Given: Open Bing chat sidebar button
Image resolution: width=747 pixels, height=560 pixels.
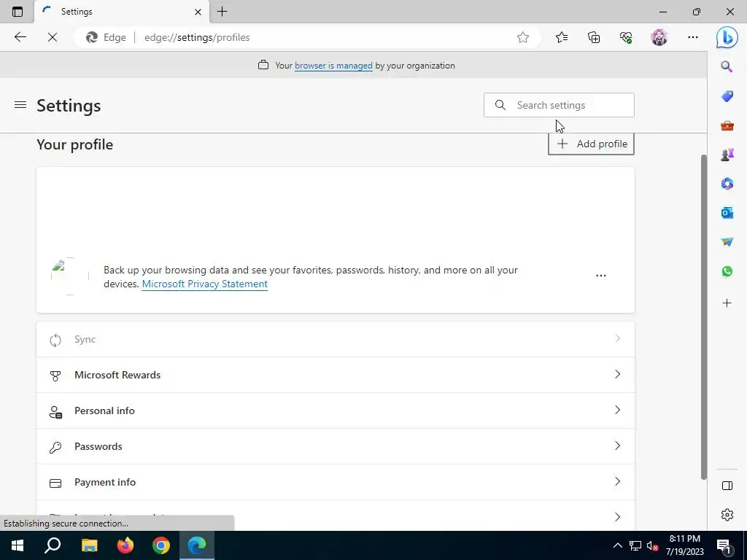Looking at the screenshot, I should [727, 38].
